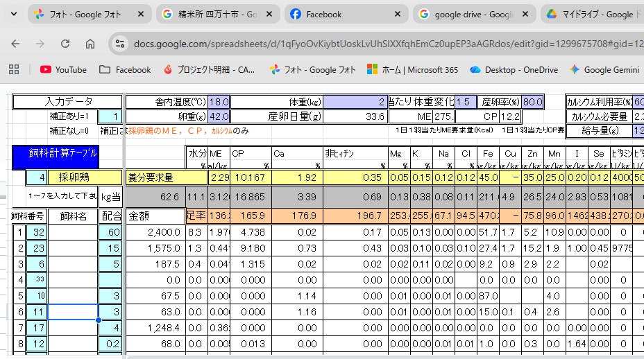Screen dimensions: 644x359
Task: Reload the current spreadsheet page
Action: click(x=65, y=44)
